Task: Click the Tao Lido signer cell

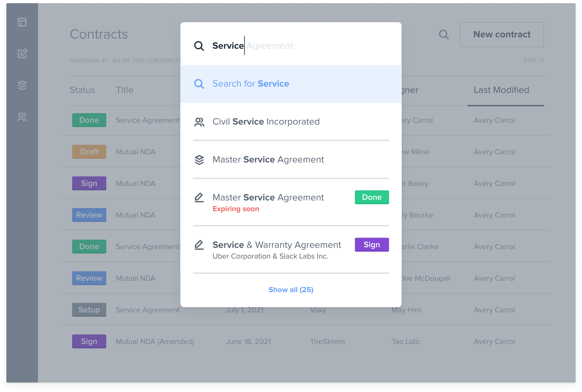Action: 406,342
